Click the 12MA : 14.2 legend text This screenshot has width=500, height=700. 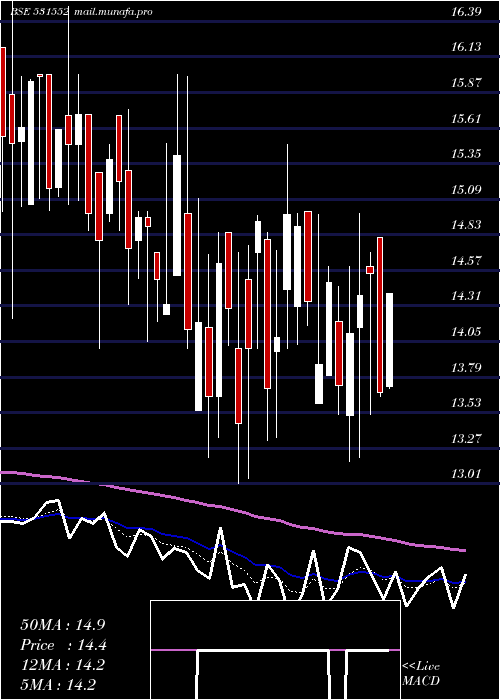pos(63,665)
